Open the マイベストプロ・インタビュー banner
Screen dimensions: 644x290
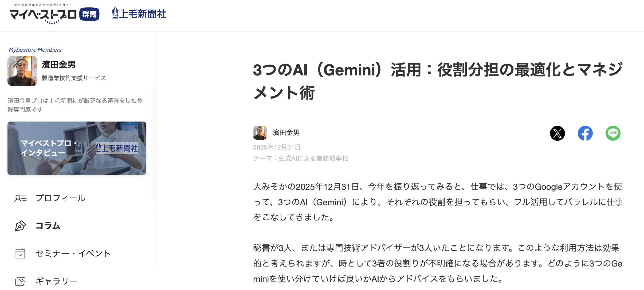[x=77, y=148]
